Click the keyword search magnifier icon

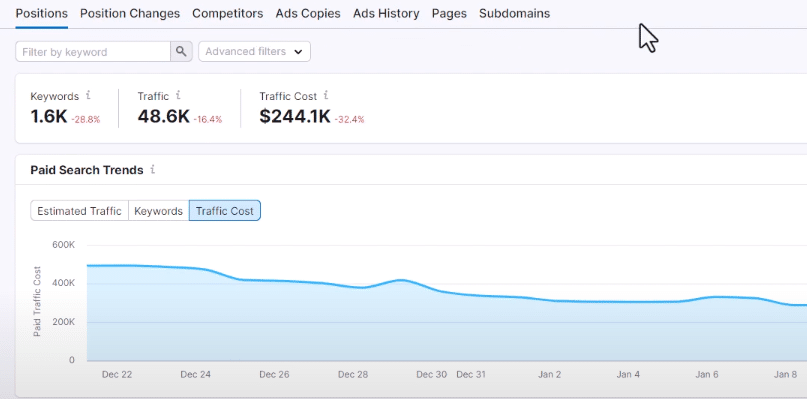tap(181, 51)
